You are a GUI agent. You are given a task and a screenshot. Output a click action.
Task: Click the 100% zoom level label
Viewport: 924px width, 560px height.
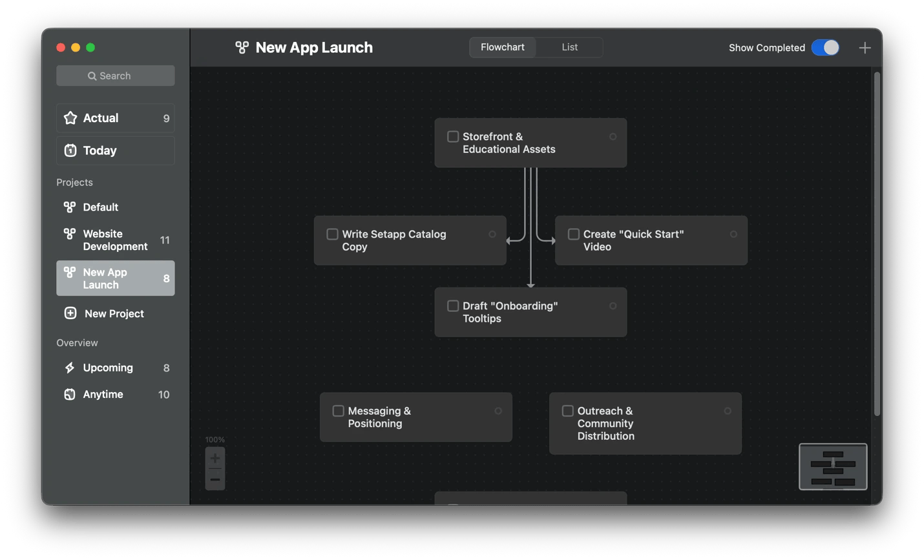[215, 439]
